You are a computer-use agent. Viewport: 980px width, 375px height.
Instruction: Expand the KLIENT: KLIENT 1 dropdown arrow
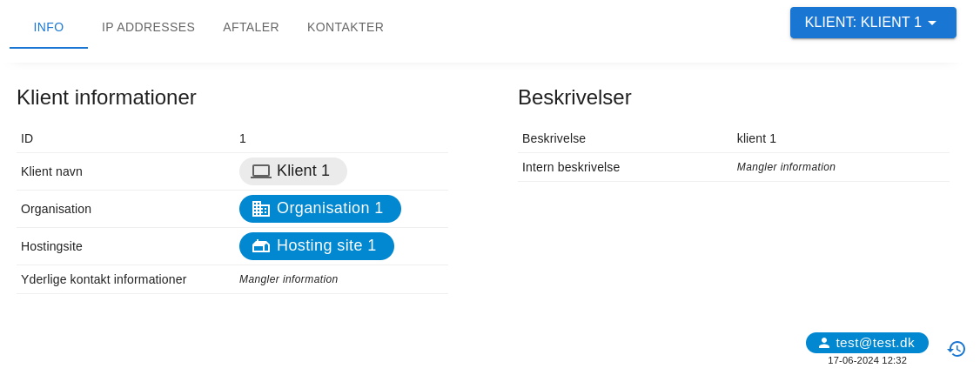coord(932,23)
